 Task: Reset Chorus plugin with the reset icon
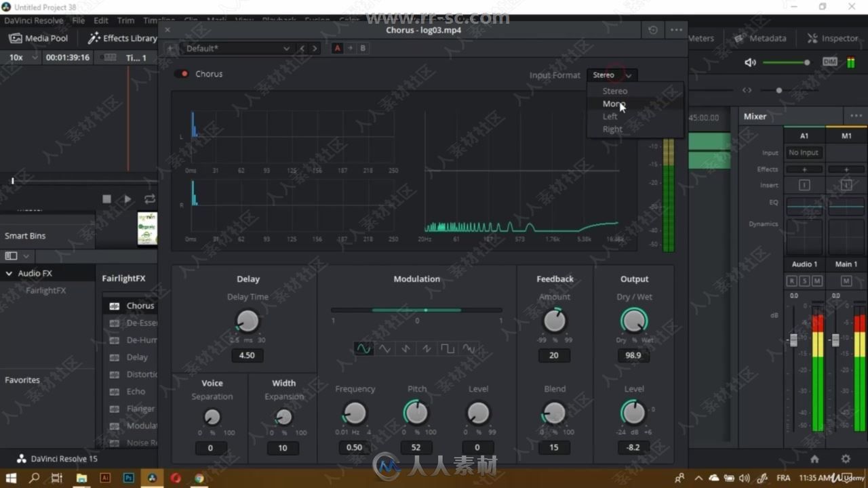point(652,30)
